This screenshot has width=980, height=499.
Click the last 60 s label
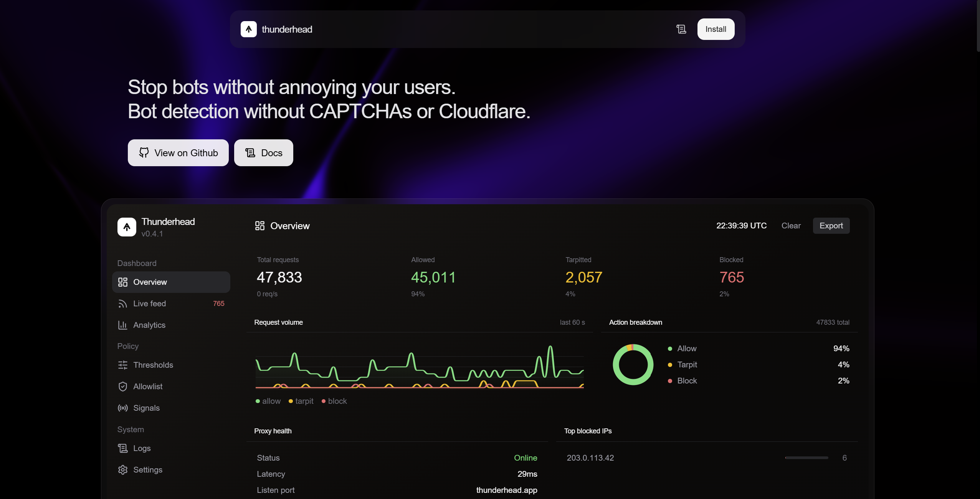(572, 322)
